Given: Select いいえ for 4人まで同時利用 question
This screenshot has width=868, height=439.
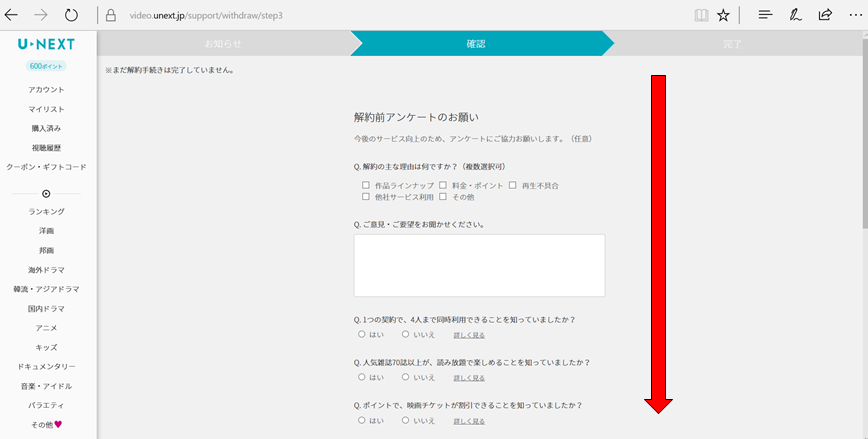Looking at the screenshot, I should coord(405,334).
